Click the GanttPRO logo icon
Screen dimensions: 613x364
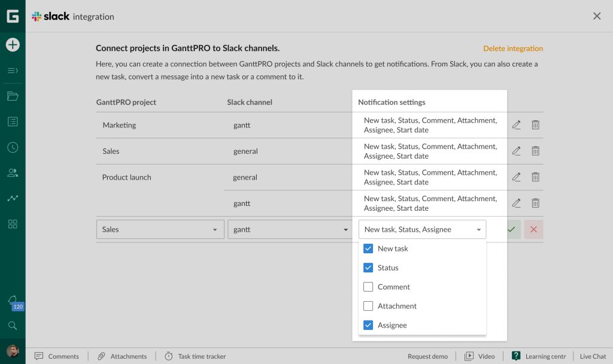(13, 16)
